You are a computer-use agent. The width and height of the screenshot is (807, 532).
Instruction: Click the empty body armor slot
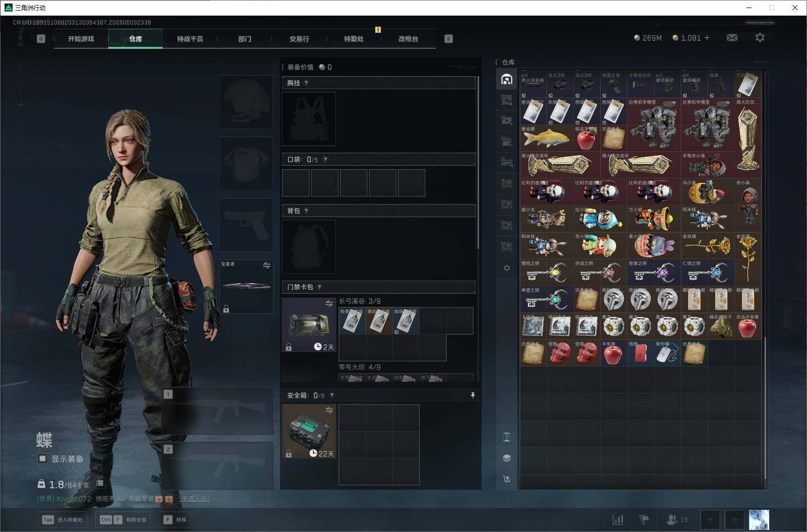click(246, 163)
